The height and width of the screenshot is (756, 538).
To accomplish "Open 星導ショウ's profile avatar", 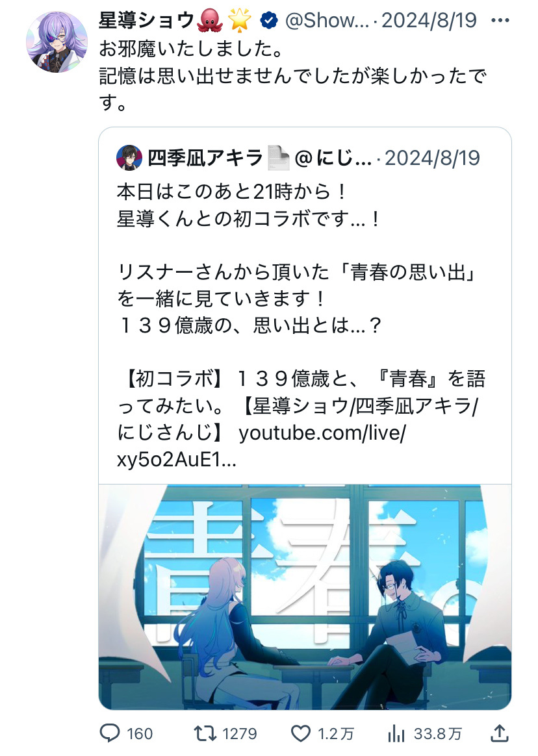I will tap(57, 42).
